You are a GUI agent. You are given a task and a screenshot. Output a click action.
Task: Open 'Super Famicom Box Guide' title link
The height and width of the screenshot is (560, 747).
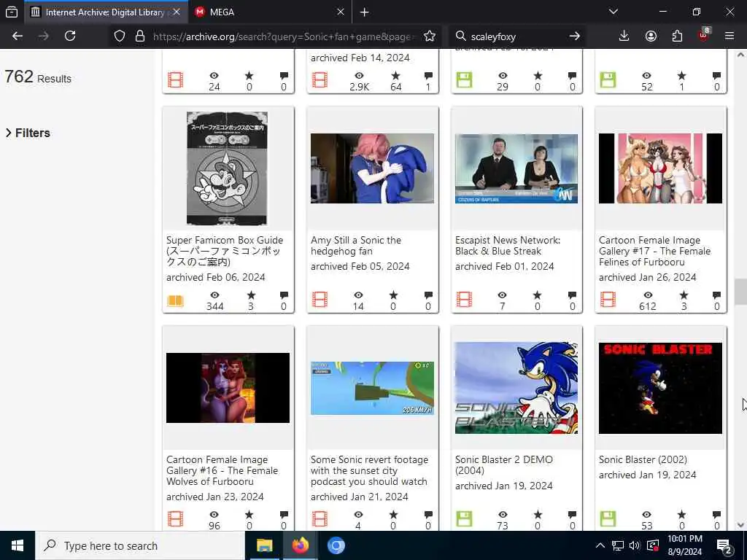tap(225, 251)
